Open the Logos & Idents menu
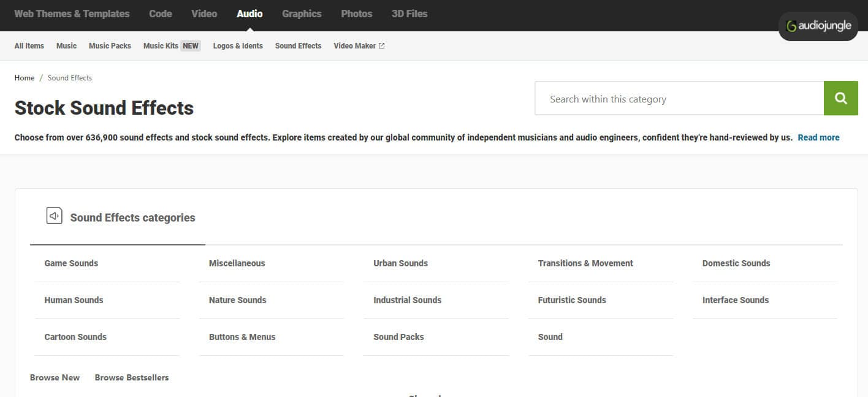 [x=238, y=46]
